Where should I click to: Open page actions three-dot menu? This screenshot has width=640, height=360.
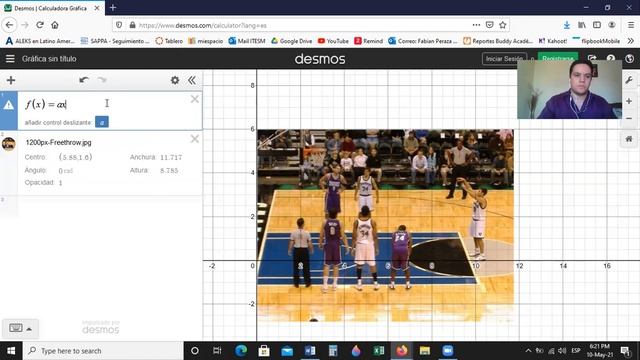(476, 25)
